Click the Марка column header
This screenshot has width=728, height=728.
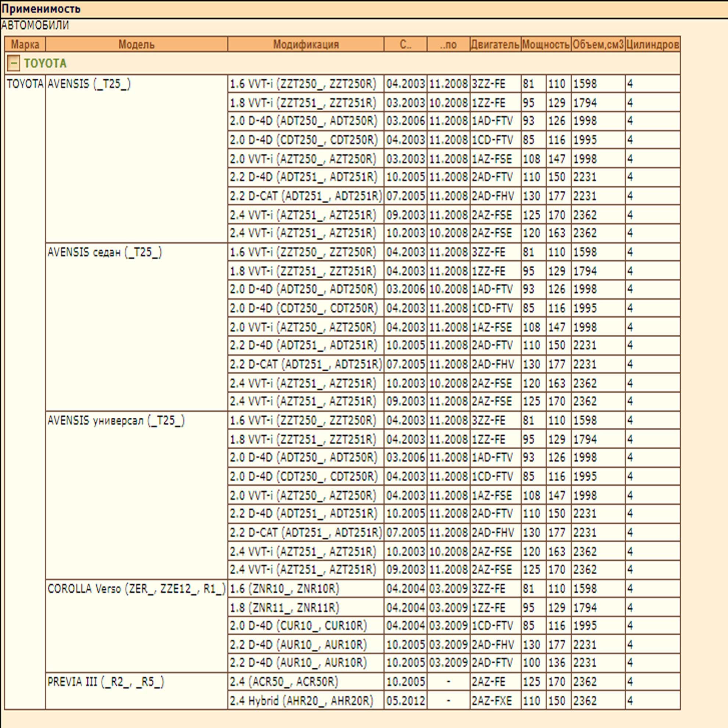pyautogui.click(x=25, y=44)
